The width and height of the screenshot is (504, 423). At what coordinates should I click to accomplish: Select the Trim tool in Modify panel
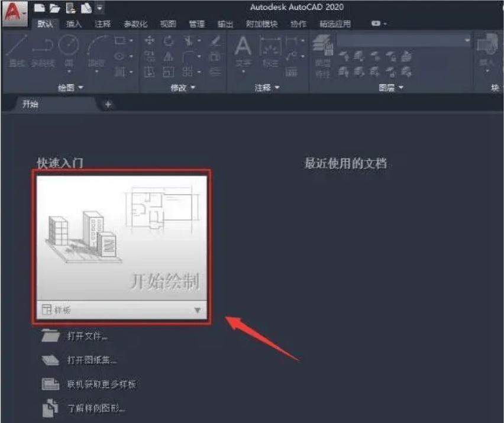pos(188,41)
